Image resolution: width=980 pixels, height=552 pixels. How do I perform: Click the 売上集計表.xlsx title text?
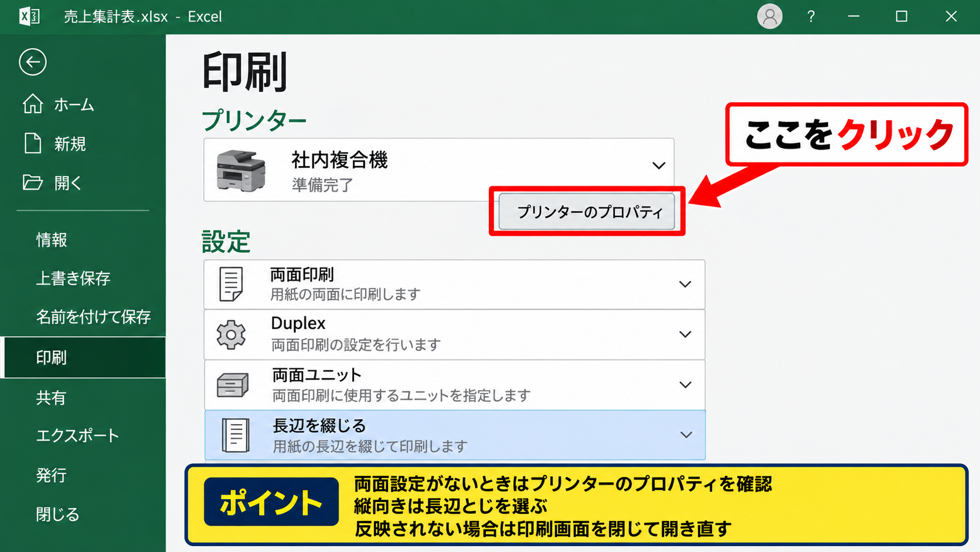point(116,17)
